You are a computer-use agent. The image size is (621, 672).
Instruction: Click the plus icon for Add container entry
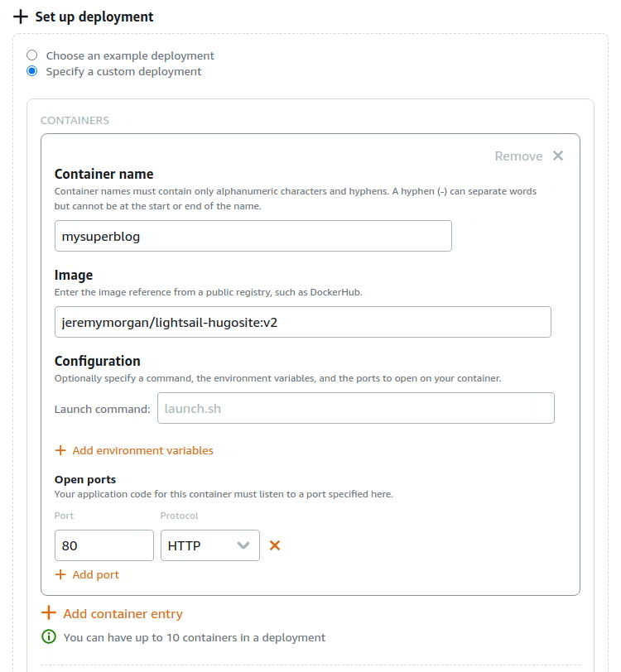49,613
